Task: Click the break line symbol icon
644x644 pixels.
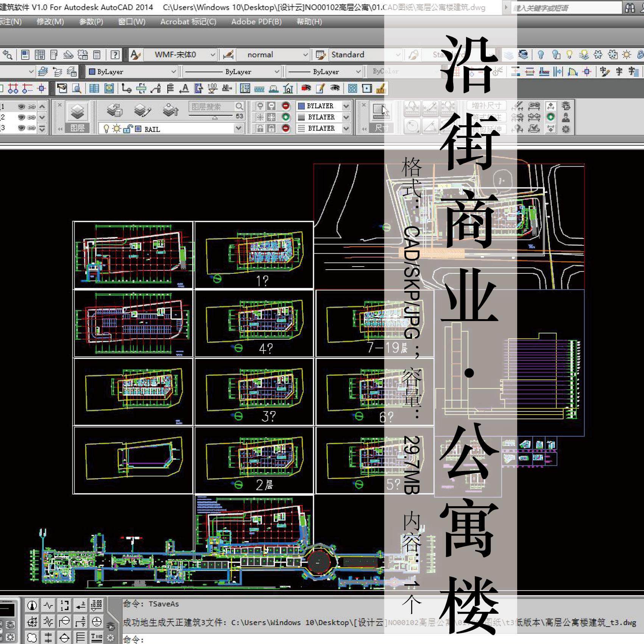Action: click(x=48, y=605)
